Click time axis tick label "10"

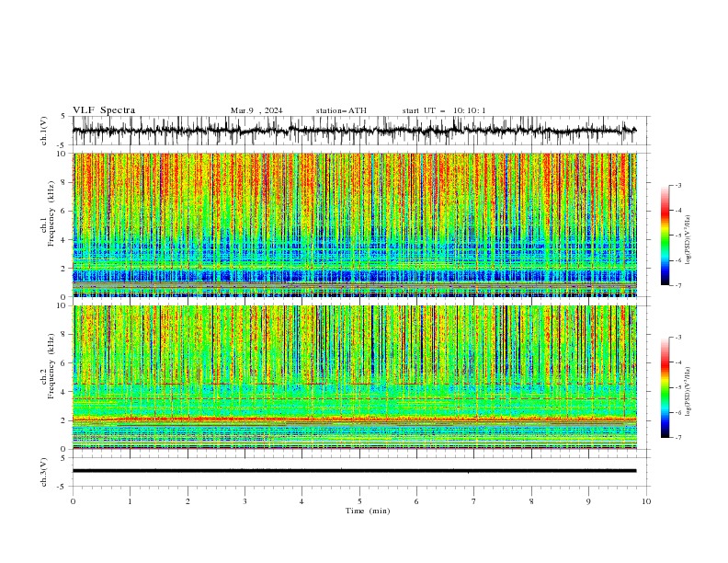[646, 501]
